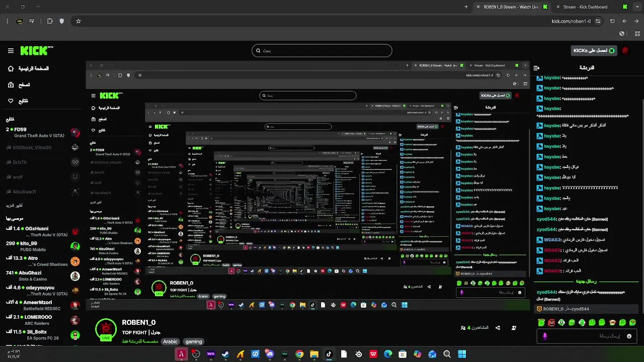Open the emoji picker smiley button
Image resolution: width=644 pixels, height=362 pixels.
[629, 336]
